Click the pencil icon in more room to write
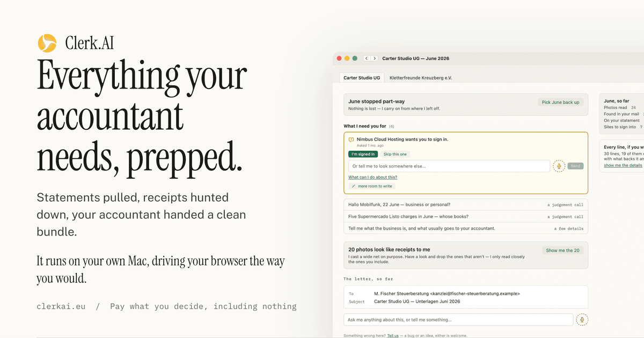The height and width of the screenshot is (338, 644). pos(353,186)
